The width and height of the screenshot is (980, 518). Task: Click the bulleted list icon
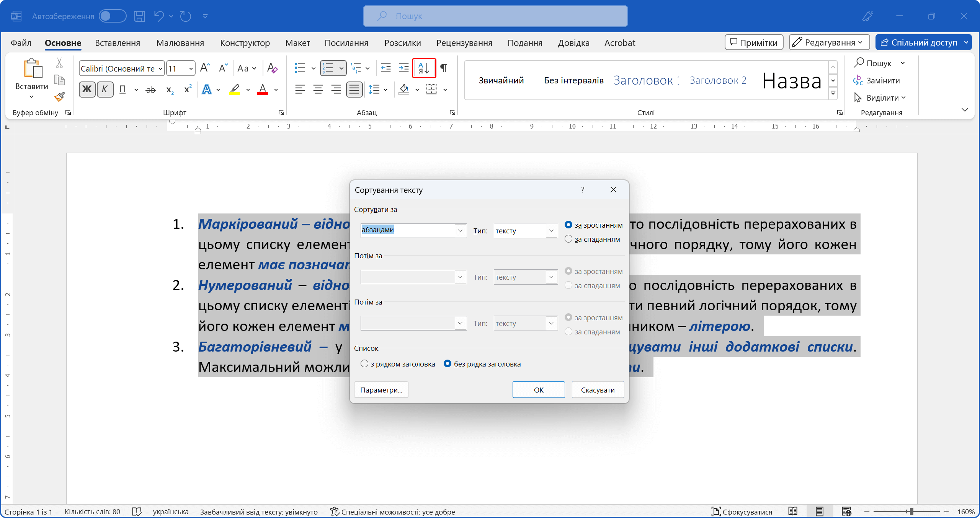coord(300,68)
